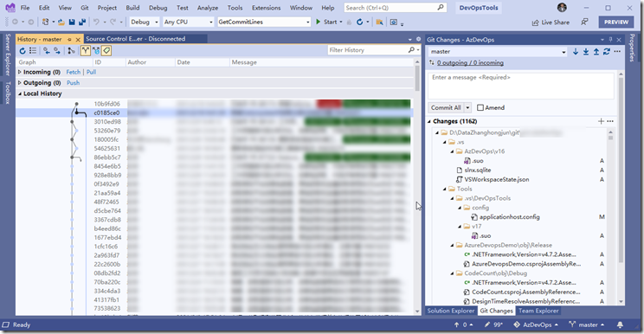The image size is (644, 334).
Task: Collapse the AzDevOps\v16 folder
Action: 452,151
